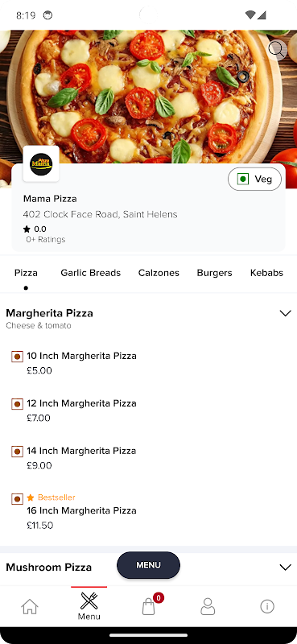
Task: Tap the search magnifier icon
Action: click(x=277, y=51)
